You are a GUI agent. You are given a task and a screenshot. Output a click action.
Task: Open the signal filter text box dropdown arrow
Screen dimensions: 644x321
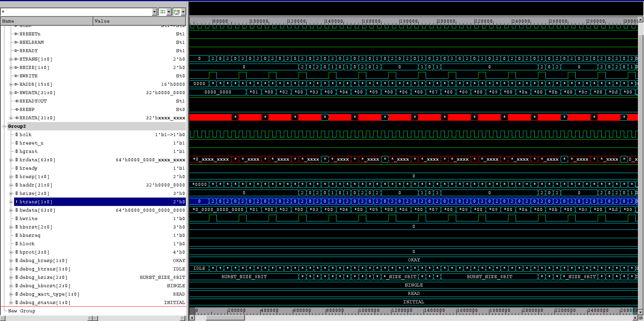pyautogui.click(x=155, y=12)
